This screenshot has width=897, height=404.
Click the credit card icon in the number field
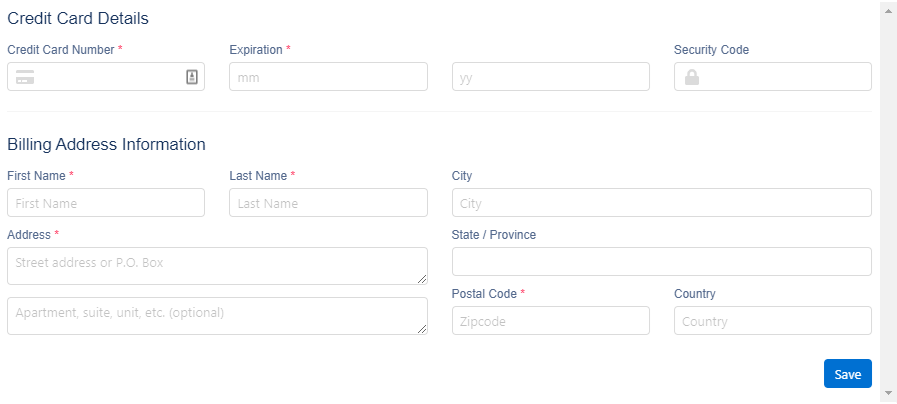(x=25, y=77)
